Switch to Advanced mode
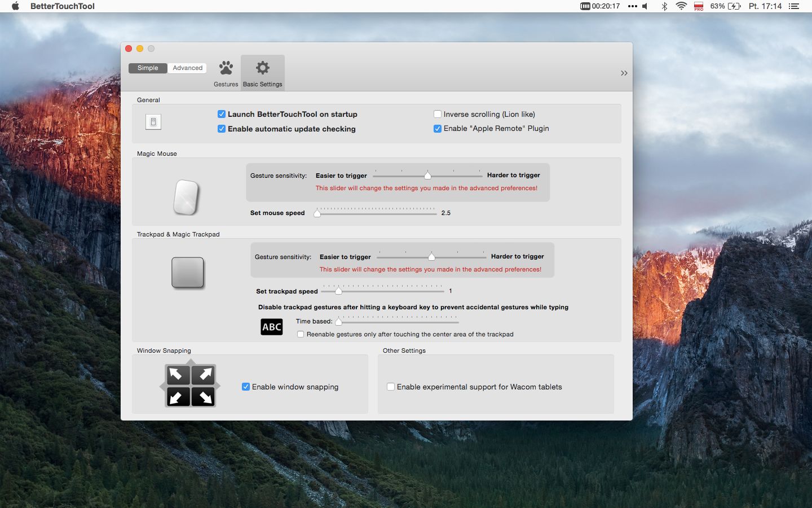 (x=187, y=68)
